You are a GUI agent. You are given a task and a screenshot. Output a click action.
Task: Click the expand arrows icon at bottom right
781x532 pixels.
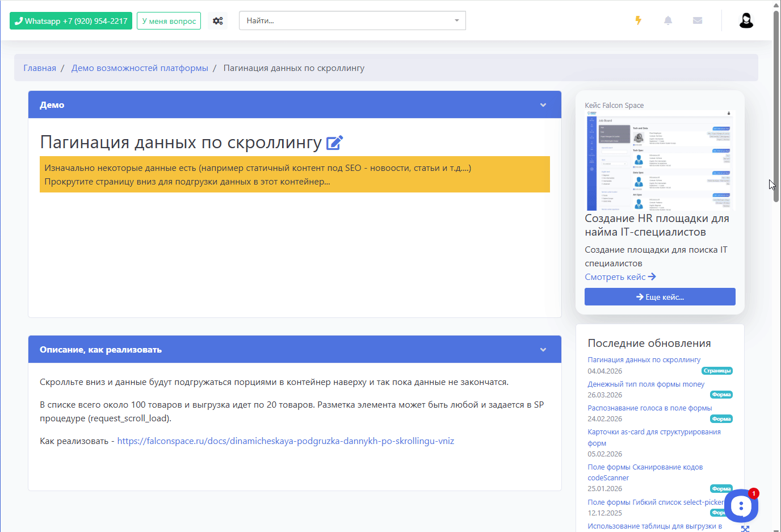tap(745, 529)
